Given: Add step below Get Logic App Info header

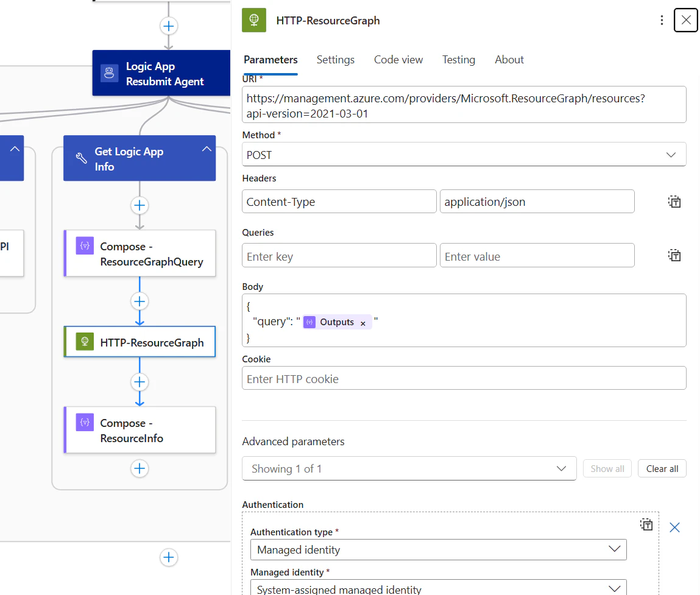Looking at the screenshot, I should [x=140, y=205].
